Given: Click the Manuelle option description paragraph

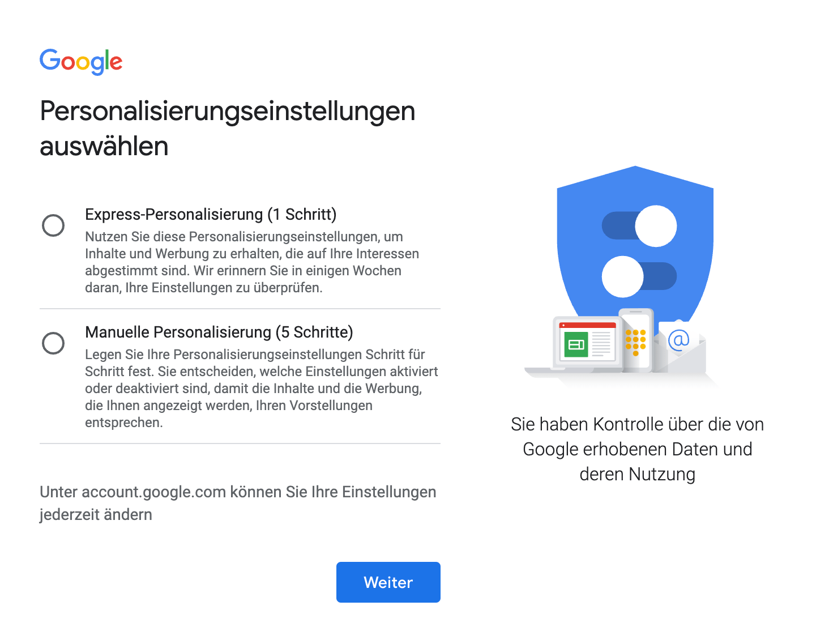Looking at the screenshot, I should pos(260,389).
